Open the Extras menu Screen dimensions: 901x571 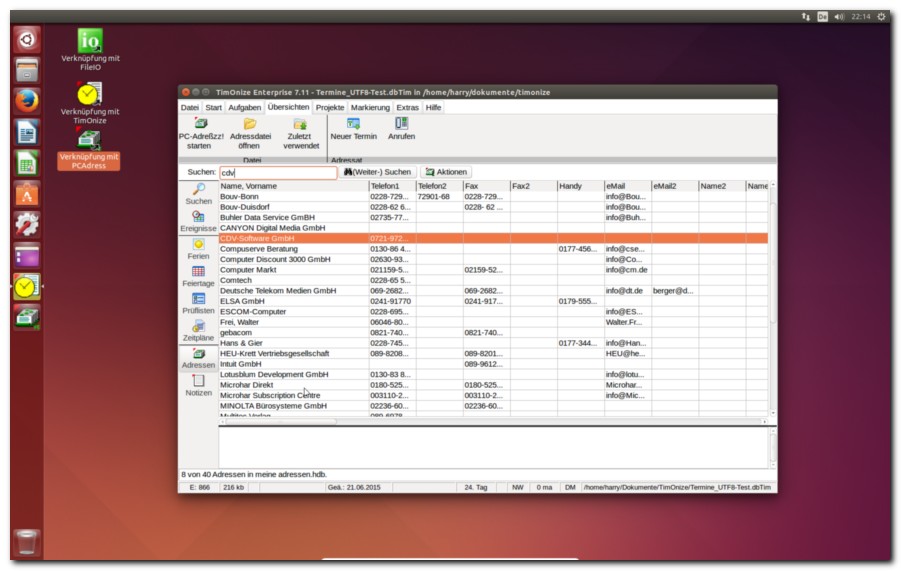click(407, 107)
